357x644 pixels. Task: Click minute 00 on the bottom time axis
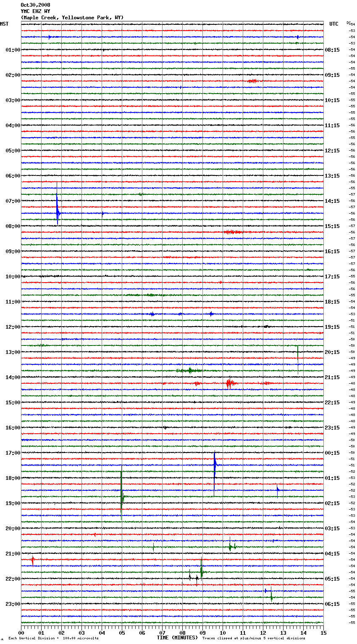coord(21,633)
